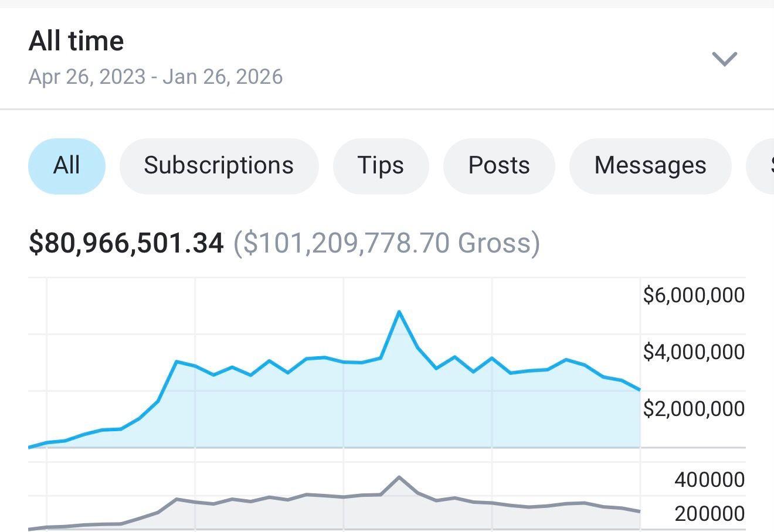Click the right end of the blue earnings line
The height and width of the screenshot is (532, 774).
pyautogui.click(x=639, y=389)
